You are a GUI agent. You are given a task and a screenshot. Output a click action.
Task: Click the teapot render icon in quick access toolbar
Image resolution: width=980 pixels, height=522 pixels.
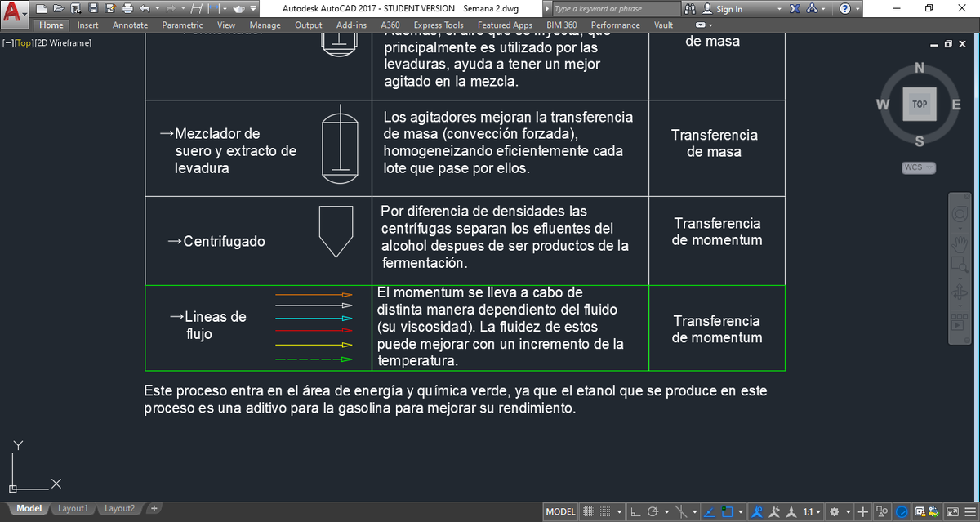coord(238,9)
